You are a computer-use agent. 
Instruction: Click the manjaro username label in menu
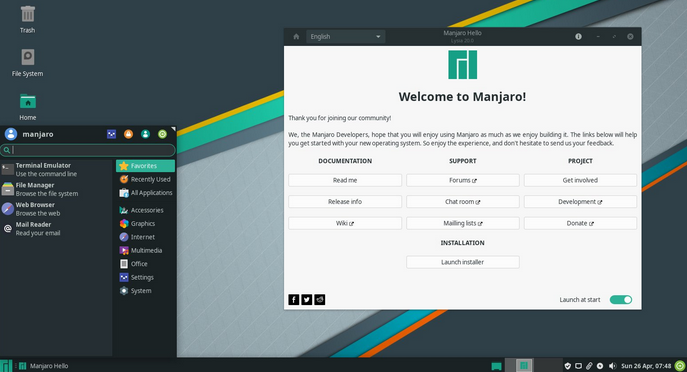(38, 134)
